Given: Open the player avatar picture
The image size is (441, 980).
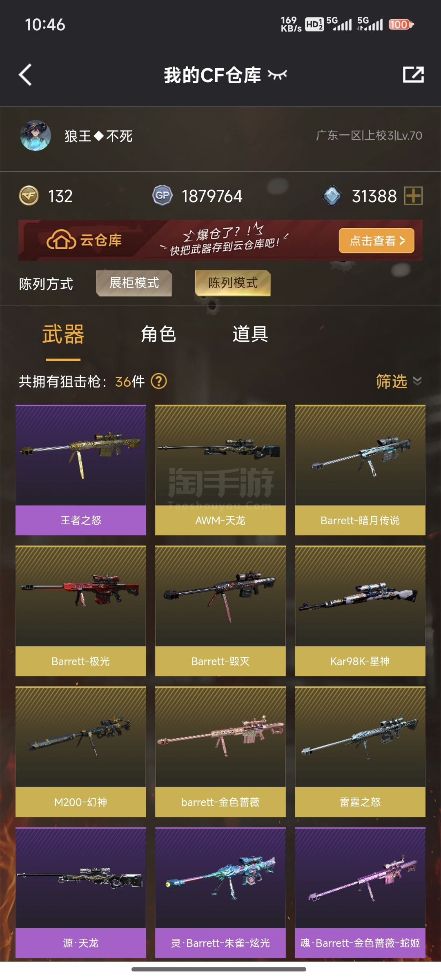Looking at the screenshot, I should click(x=36, y=136).
